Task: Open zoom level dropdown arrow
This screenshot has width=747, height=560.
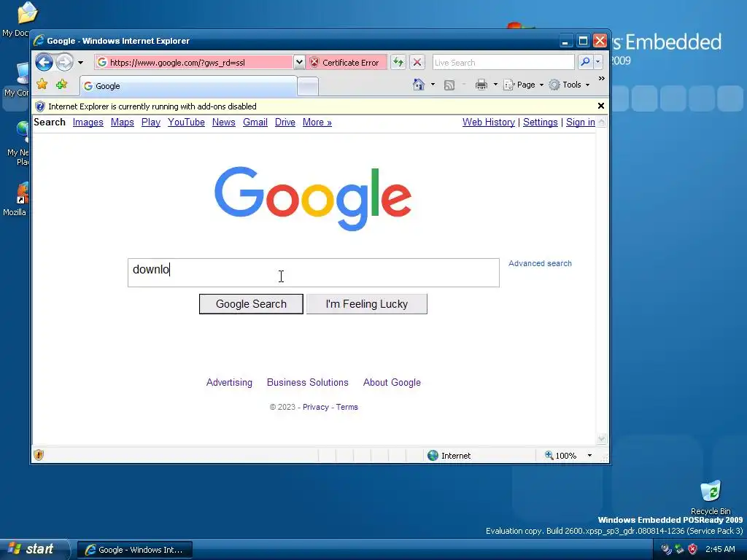Action: point(589,456)
